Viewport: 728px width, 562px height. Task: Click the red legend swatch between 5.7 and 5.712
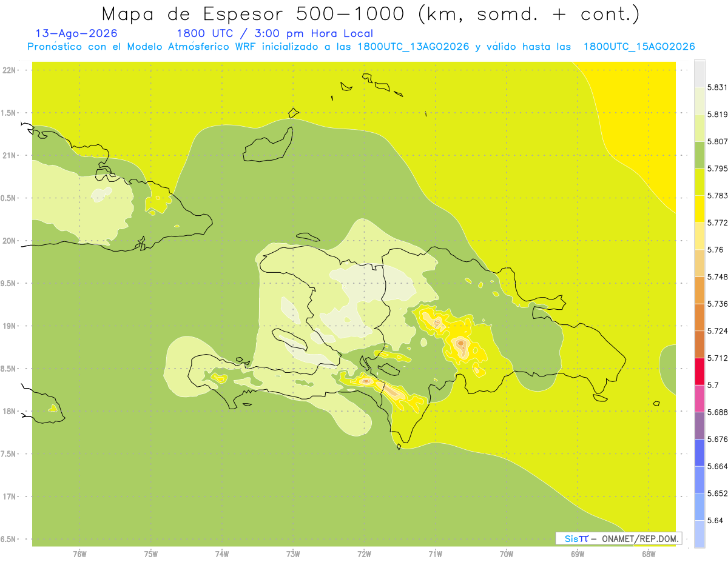point(699,372)
